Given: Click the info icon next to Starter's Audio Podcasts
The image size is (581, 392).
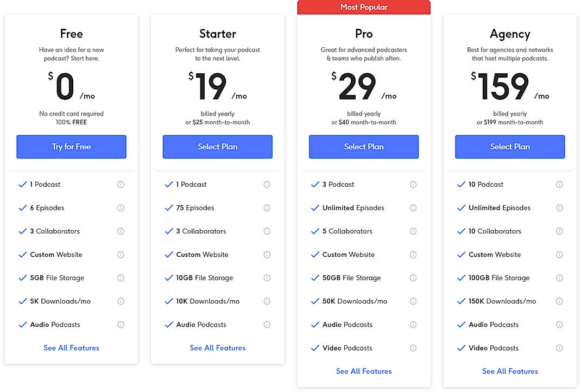Looking at the screenshot, I should (x=267, y=324).
